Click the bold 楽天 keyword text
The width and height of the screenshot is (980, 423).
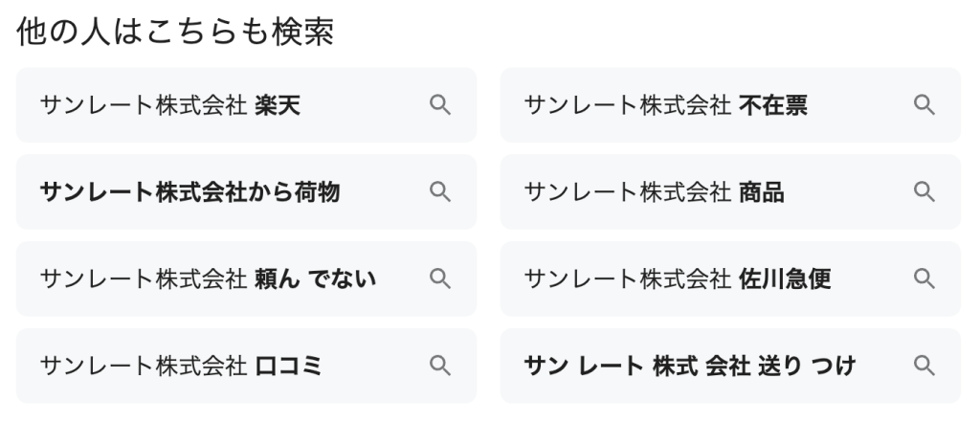click(x=278, y=105)
